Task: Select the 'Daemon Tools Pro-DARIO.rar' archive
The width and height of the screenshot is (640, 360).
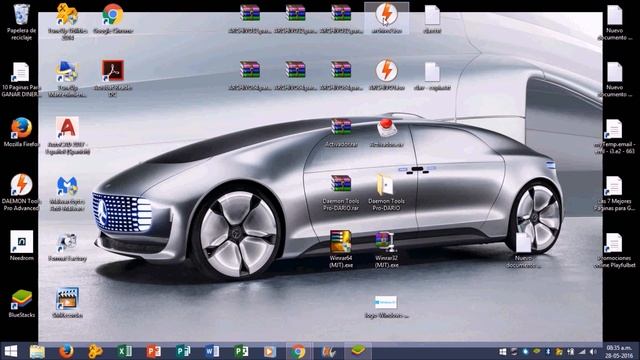Action: click(x=341, y=193)
